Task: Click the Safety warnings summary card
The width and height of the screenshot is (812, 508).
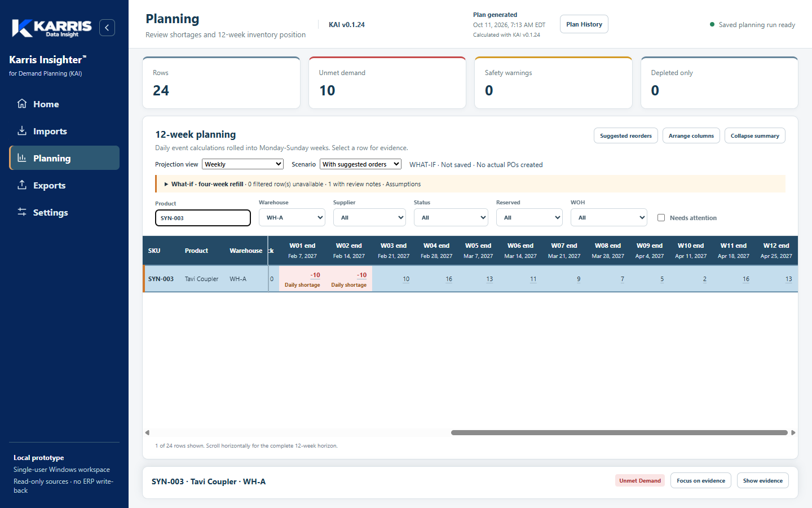Action: [554, 82]
